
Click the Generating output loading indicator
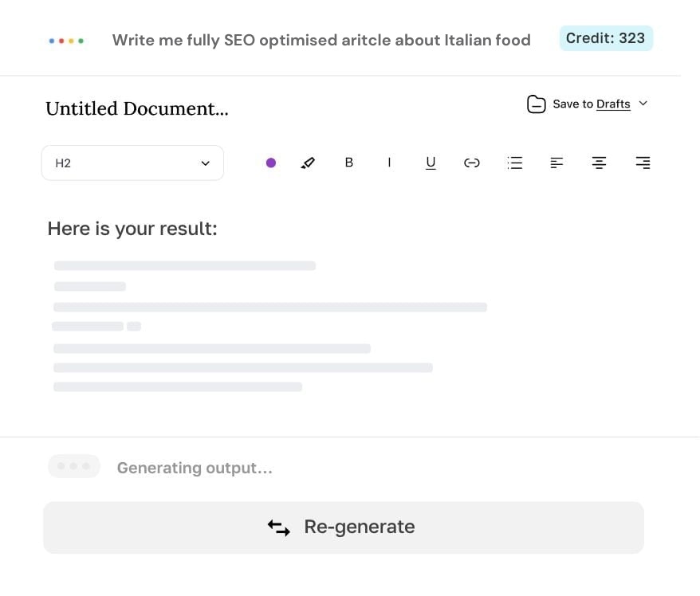tap(73, 466)
